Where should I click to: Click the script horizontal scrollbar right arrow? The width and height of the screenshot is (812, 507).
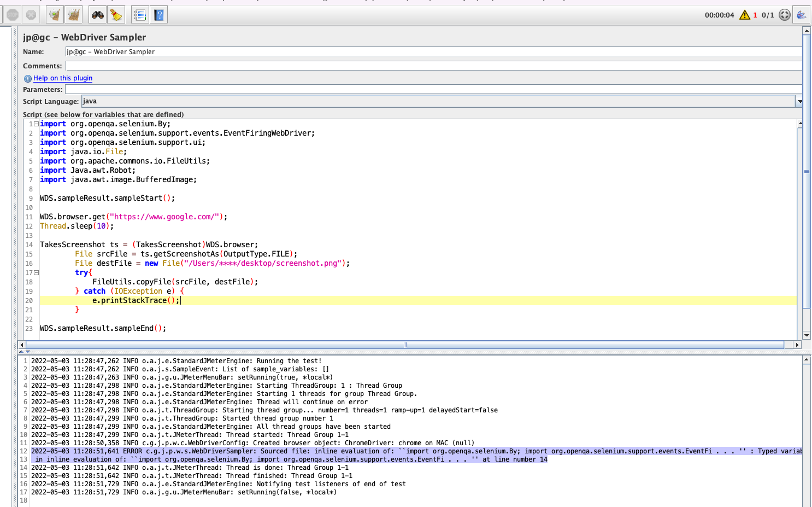pyautogui.click(x=797, y=345)
